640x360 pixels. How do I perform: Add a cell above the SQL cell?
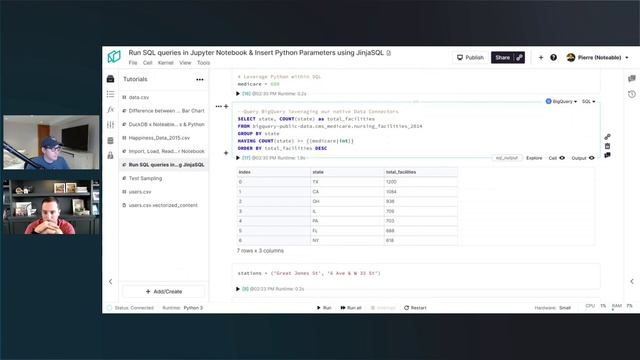tap(226, 107)
